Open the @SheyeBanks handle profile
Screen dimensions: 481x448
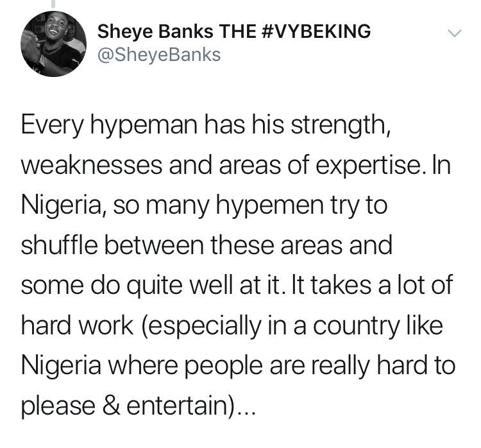click(x=159, y=55)
